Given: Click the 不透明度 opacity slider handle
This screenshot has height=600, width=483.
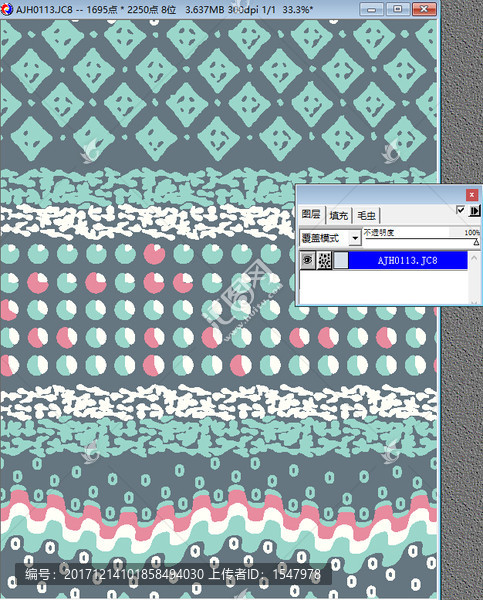Looking at the screenshot, I should (476, 242).
